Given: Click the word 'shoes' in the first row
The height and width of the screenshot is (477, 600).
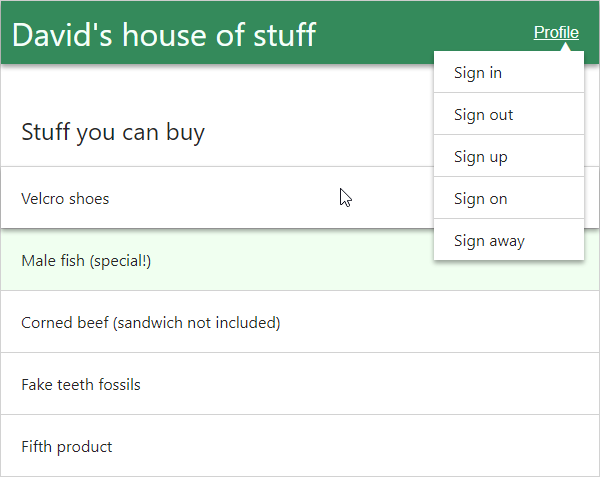Looking at the screenshot, I should coord(89,199).
